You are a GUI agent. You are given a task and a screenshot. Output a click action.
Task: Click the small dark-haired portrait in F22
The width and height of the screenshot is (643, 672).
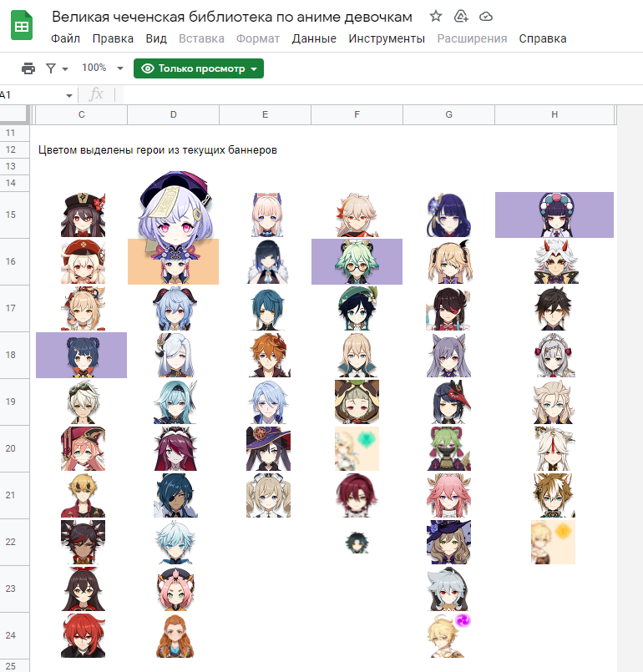(x=357, y=542)
